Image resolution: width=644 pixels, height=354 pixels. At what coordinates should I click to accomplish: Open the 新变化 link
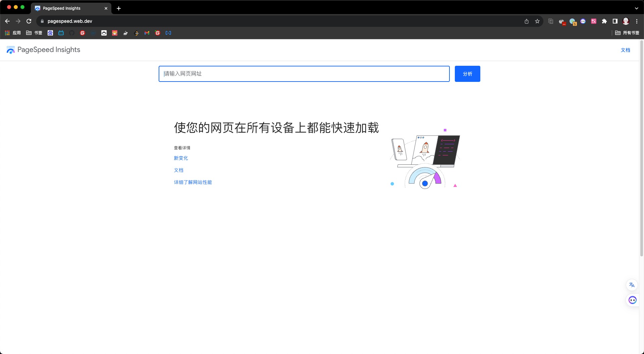[181, 158]
